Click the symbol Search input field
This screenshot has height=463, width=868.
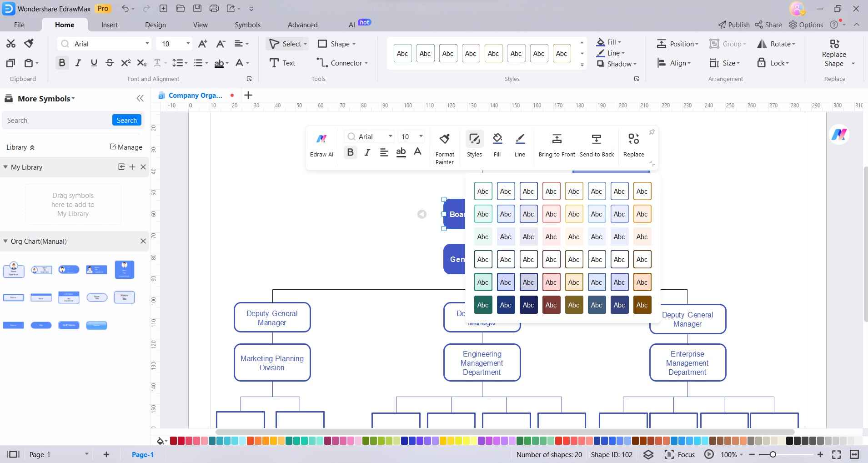(x=57, y=120)
